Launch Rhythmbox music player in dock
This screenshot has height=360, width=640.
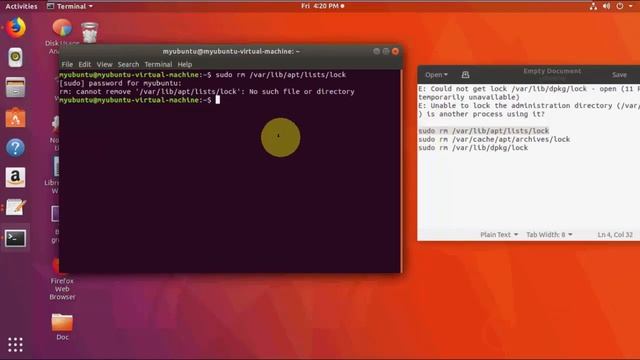point(16,57)
